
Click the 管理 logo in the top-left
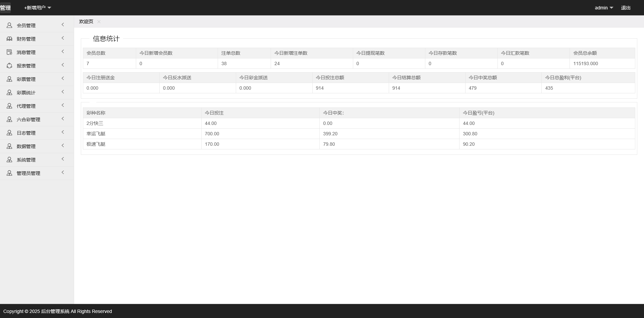[5, 8]
